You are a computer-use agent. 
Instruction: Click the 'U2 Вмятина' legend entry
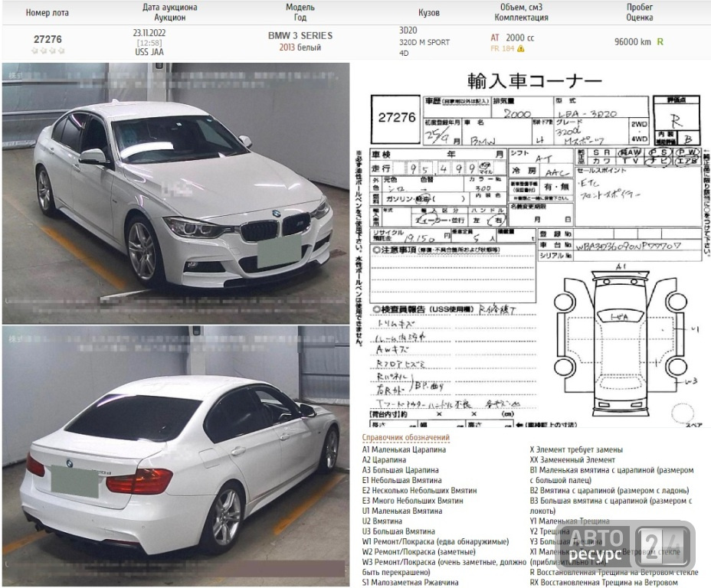(x=382, y=521)
